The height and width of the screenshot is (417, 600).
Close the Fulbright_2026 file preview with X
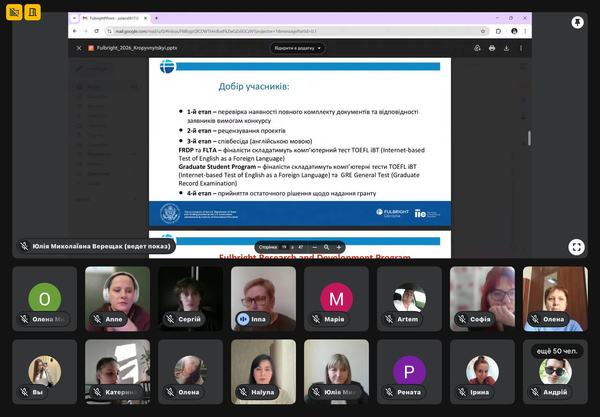coord(79,47)
